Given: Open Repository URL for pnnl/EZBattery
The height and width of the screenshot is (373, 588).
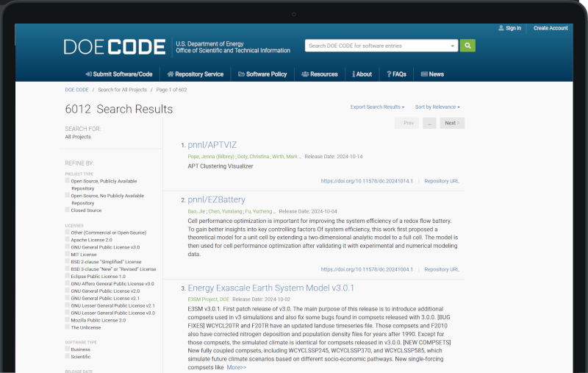Looking at the screenshot, I should [442, 269].
